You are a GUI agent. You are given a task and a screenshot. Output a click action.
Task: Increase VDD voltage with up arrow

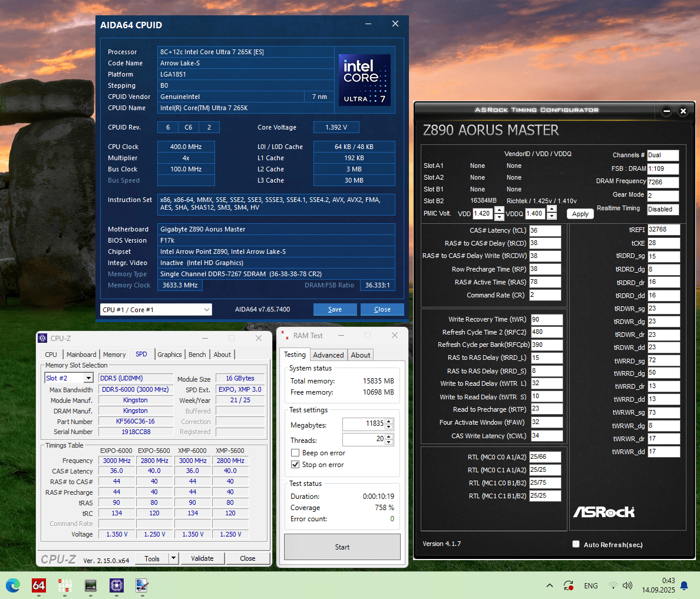[x=499, y=210]
